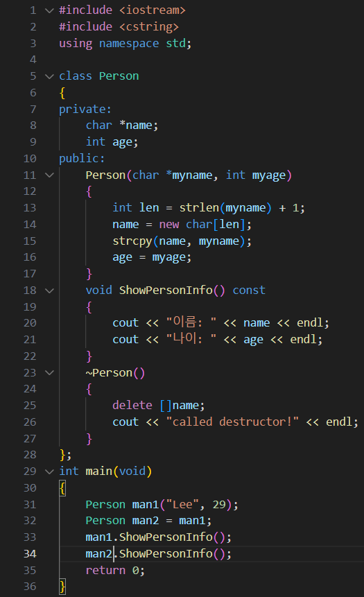The height and width of the screenshot is (597, 364).
Task: Click 'using namespace std;' line
Action: [125, 44]
